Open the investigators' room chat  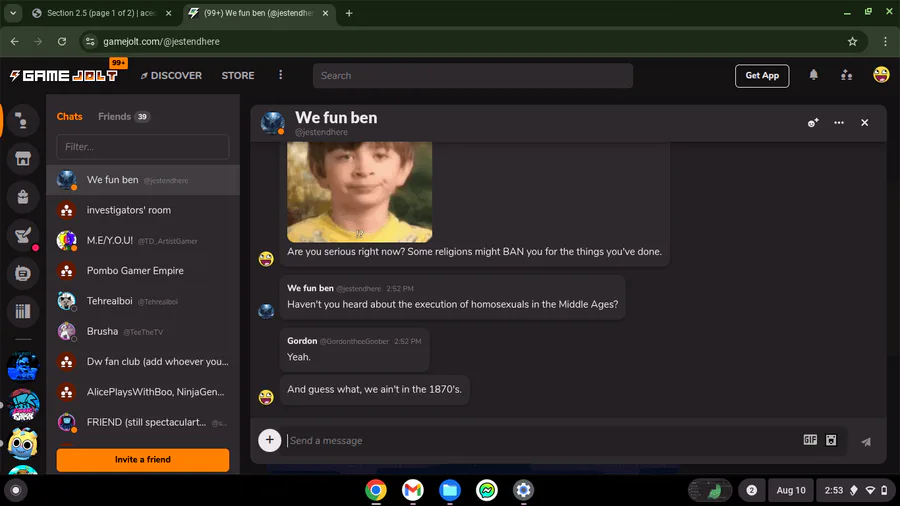tap(143, 210)
